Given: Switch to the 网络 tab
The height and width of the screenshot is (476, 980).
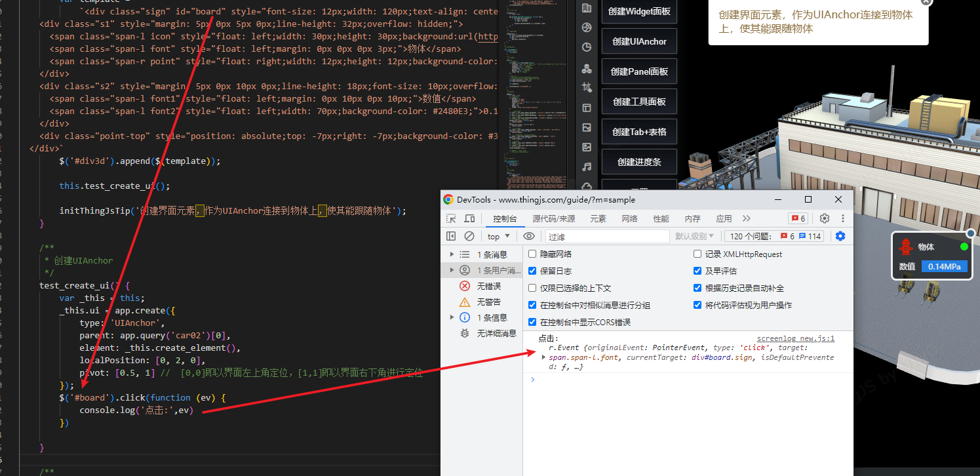Looking at the screenshot, I should [x=629, y=218].
